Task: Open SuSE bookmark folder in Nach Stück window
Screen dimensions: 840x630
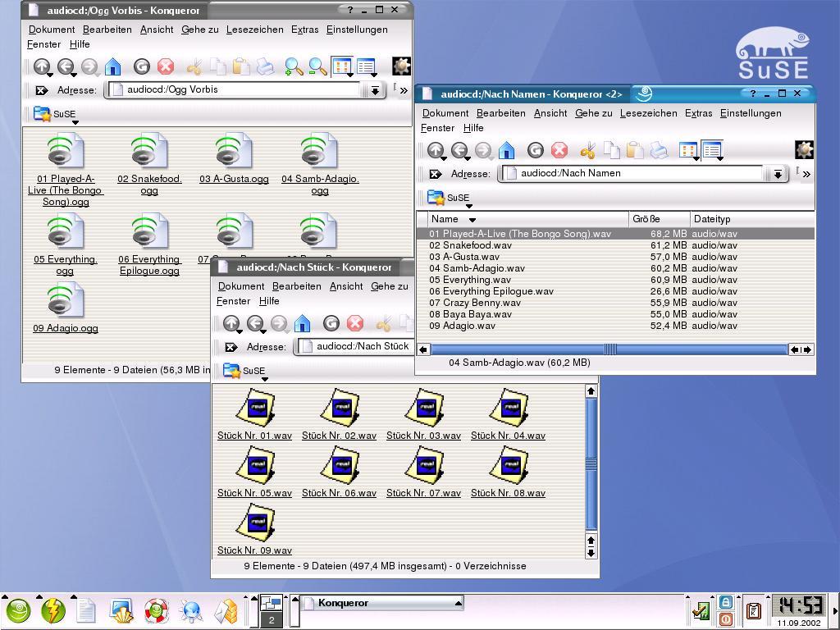Action: 244,370
